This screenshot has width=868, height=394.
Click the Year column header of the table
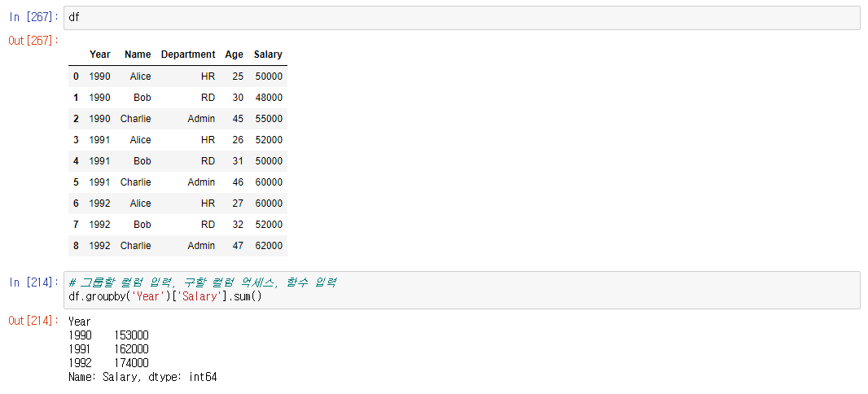(99, 55)
